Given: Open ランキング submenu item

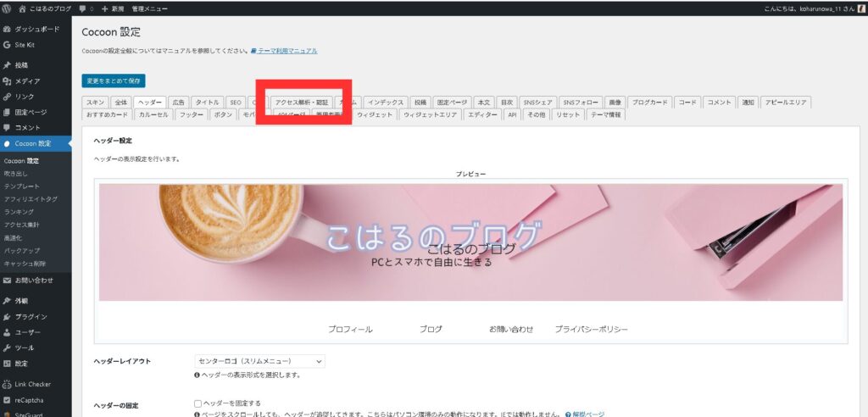Looking at the screenshot, I should click(x=19, y=212).
